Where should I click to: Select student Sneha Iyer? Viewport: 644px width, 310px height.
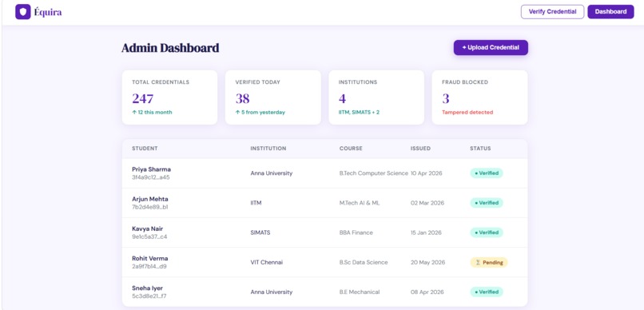point(148,288)
